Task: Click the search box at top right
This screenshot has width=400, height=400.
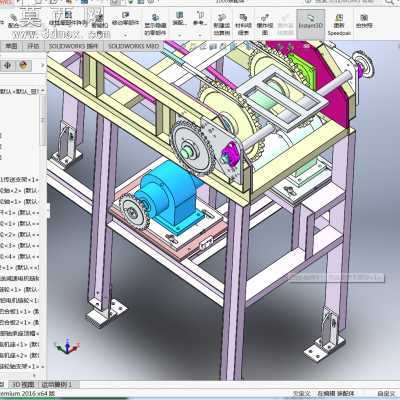Action: [343, 2]
